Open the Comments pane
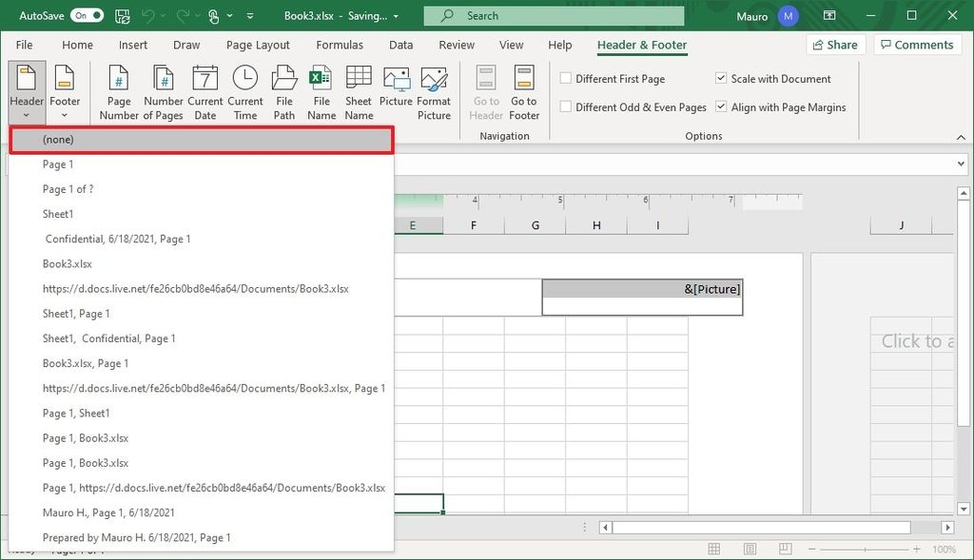 [x=916, y=44]
